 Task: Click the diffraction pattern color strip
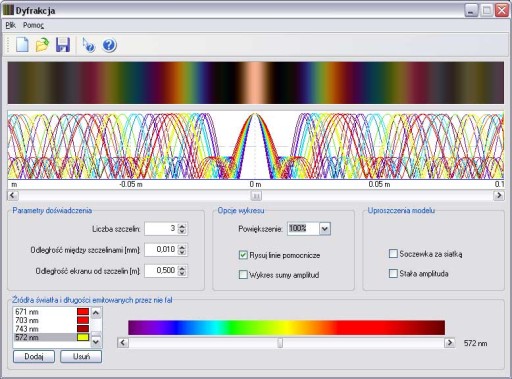[x=256, y=83]
